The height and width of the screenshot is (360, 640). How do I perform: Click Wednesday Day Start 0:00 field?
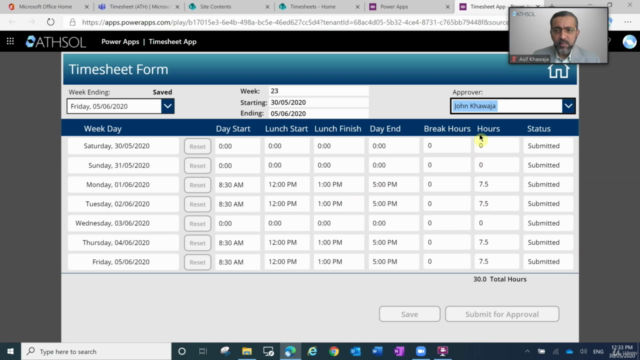pyautogui.click(x=238, y=223)
